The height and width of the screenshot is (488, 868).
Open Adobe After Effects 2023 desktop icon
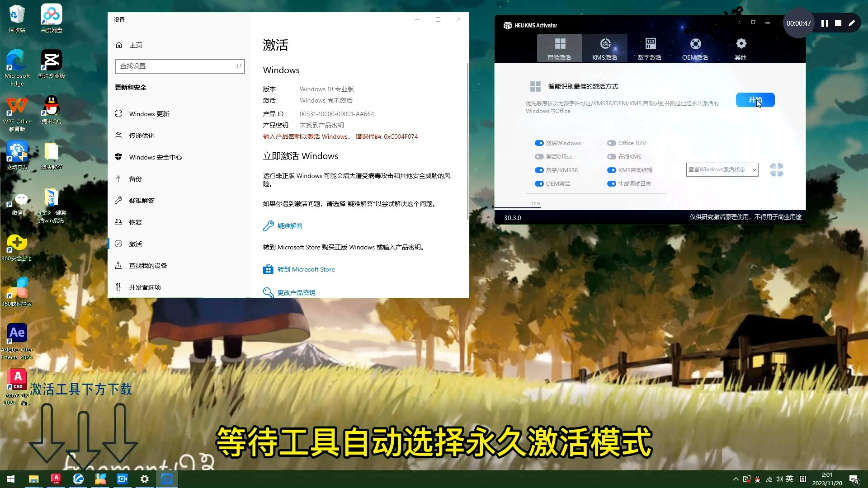click(x=17, y=342)
